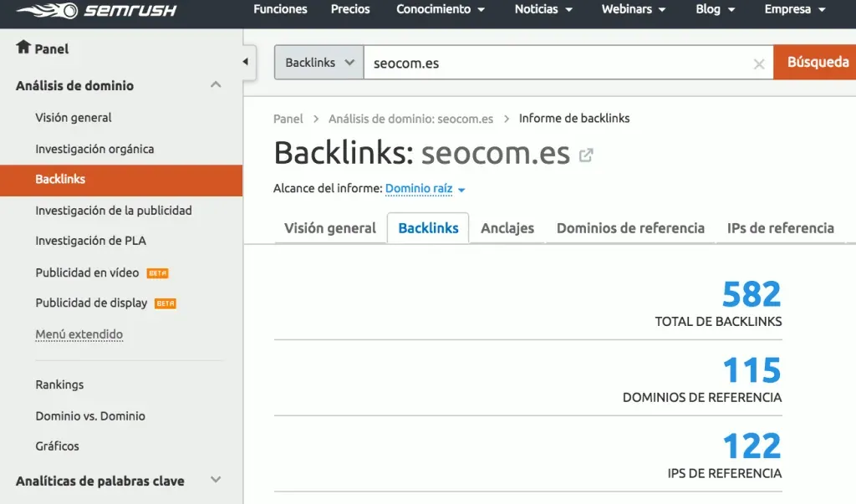
Task: Click the BETA badge on Publicidad en vídeo
Action: click(x=158, y=273)
